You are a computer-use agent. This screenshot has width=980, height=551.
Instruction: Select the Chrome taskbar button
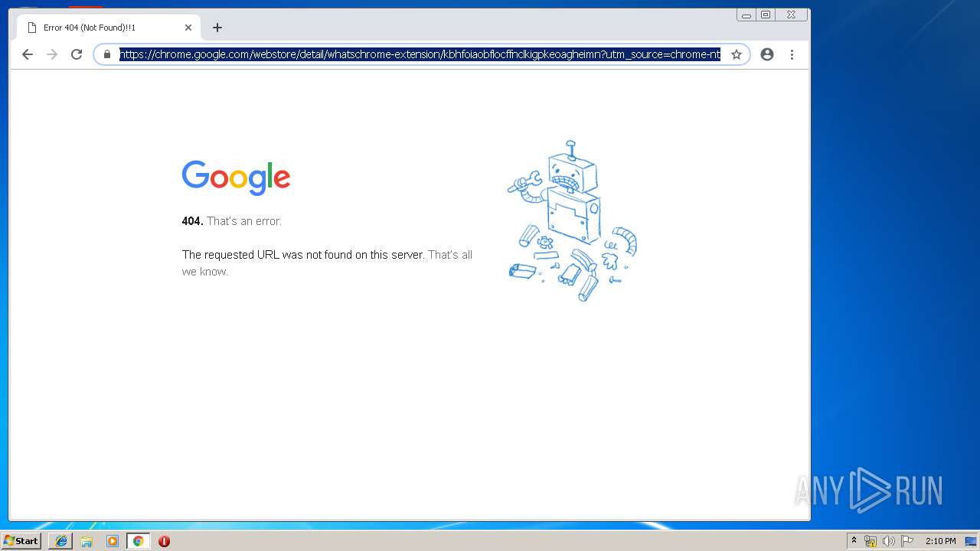click(x=138, y=541)
